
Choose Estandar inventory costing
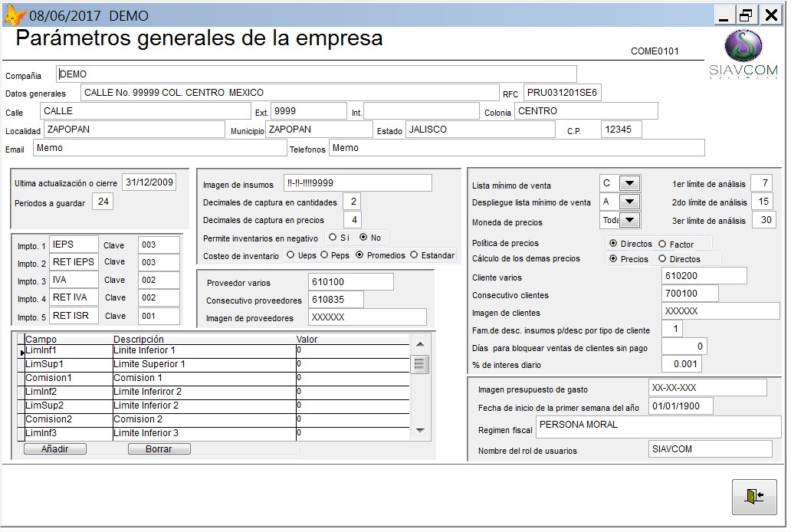(x=414, y=255)
